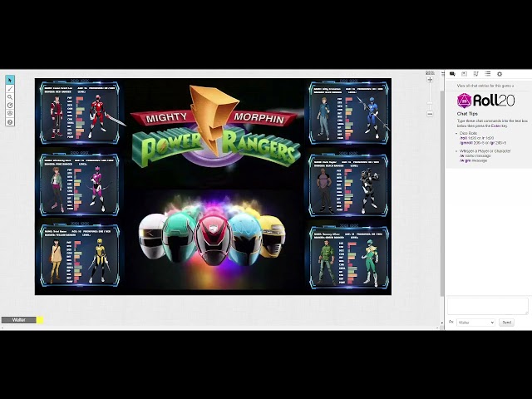Click the zoom slider handle

click(430, 103)
